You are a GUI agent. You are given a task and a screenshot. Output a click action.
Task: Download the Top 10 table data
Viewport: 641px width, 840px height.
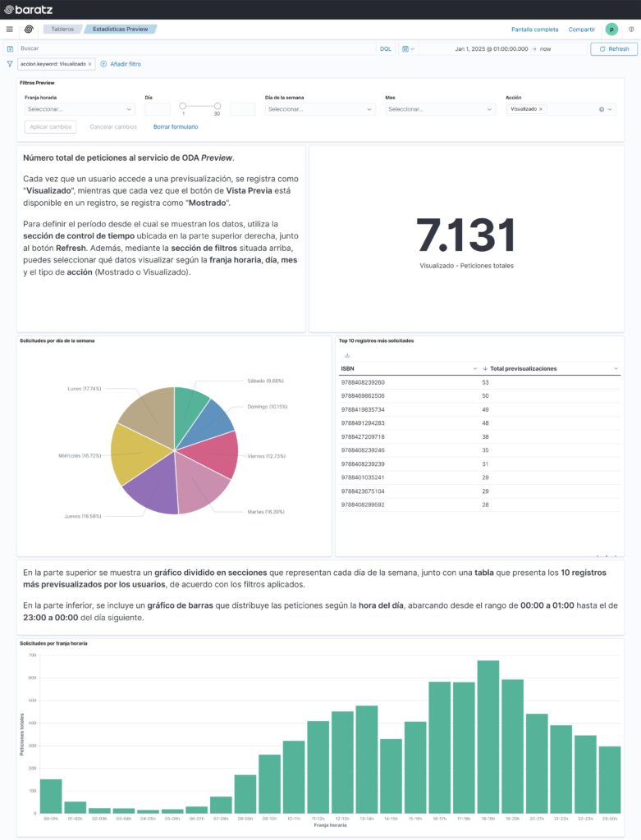[346, 355]
